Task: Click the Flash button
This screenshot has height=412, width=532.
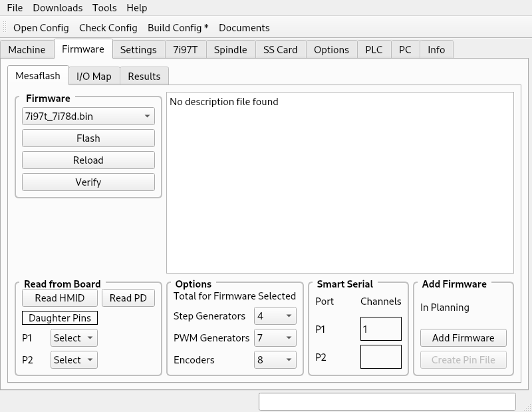Action: (88, 138)
